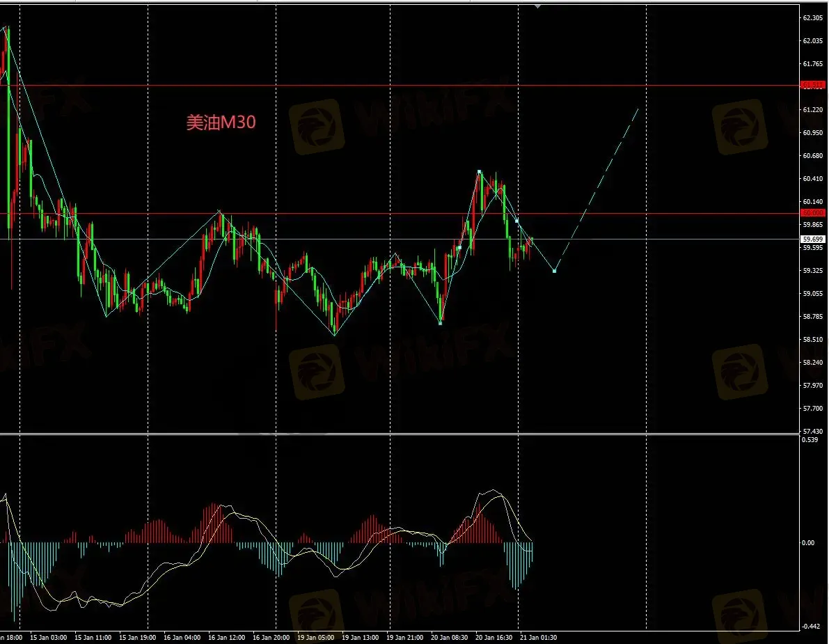
Task: Select the red 61.511 price level tag
Action: pos(812,85)
